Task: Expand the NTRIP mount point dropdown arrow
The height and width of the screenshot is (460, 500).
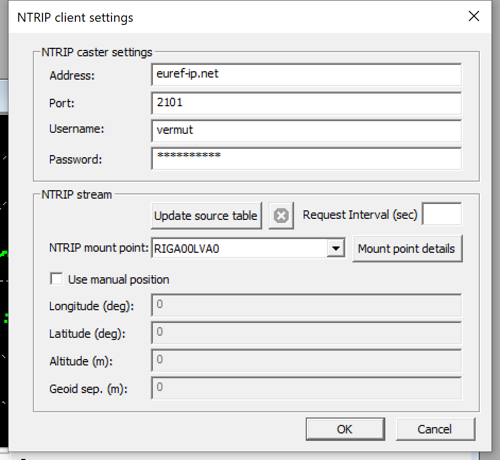Action: coord(335,248)
